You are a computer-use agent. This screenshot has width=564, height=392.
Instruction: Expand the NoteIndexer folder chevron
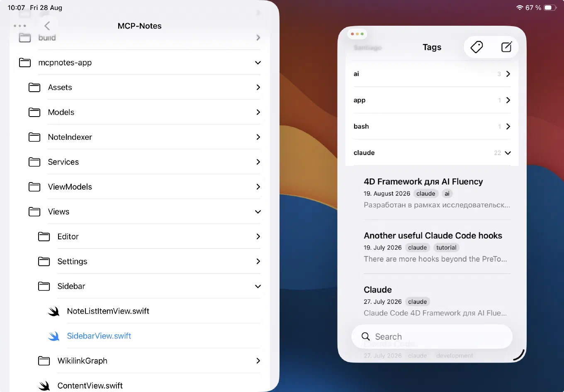pos(258,137)
